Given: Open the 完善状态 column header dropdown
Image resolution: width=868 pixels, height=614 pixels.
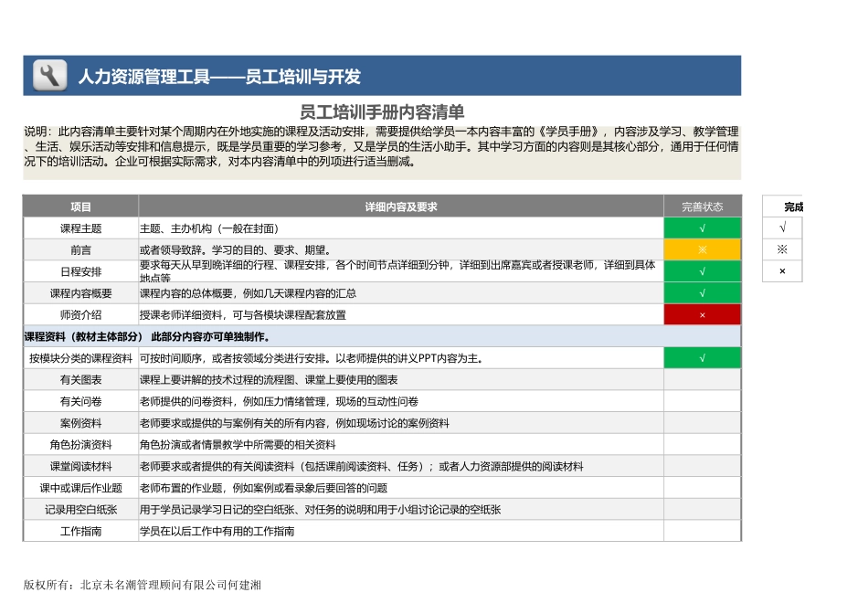Looking at the screenshot, I should pyautogui.click(x=702, y=206).
